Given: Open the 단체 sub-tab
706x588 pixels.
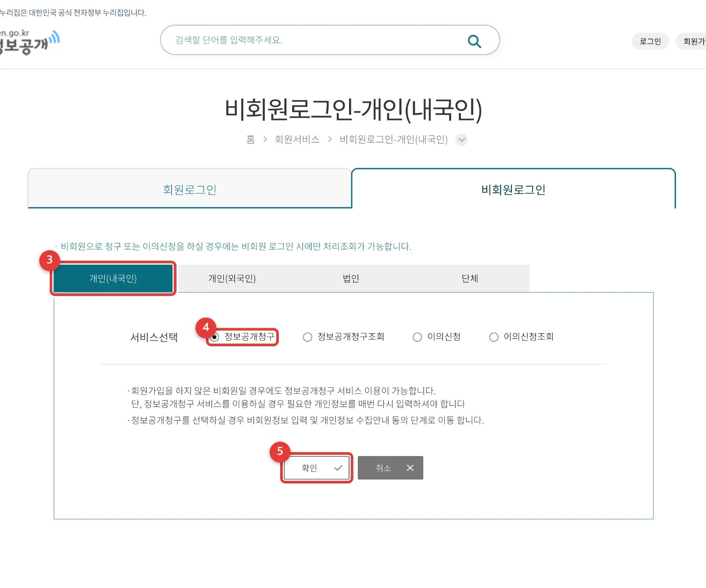Looking at the screenshot, I should 470,278.
